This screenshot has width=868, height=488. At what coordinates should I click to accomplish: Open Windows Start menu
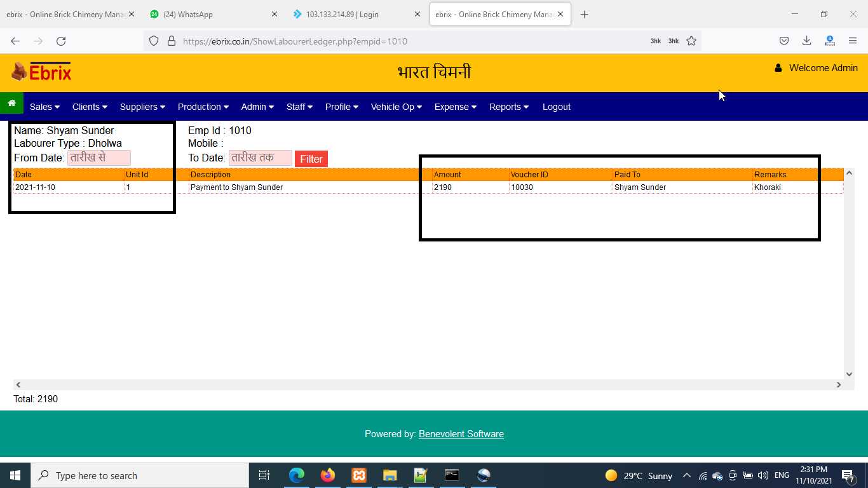pos(15,475)
